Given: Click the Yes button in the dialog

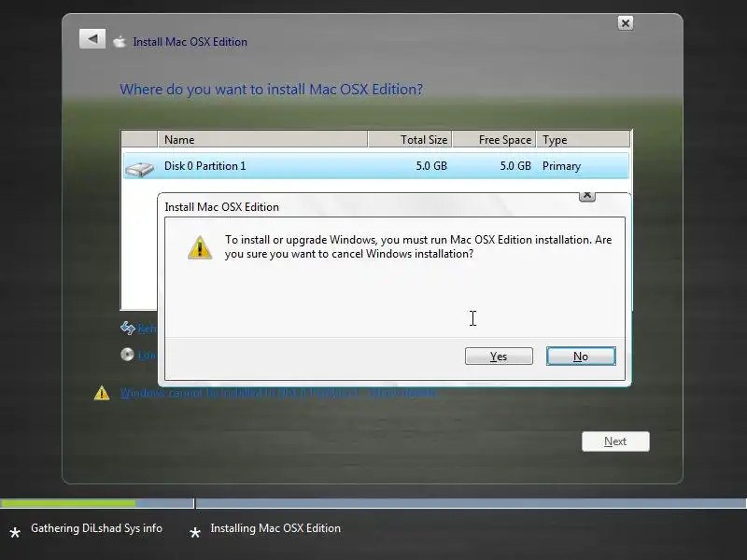Looking at the screenshot, I should pos(499,357).
